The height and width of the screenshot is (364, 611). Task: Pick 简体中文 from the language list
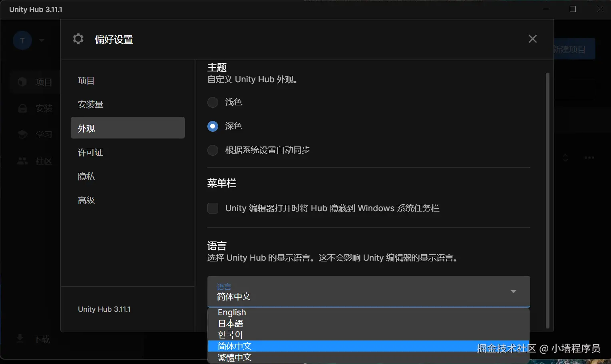coord(368,346)
